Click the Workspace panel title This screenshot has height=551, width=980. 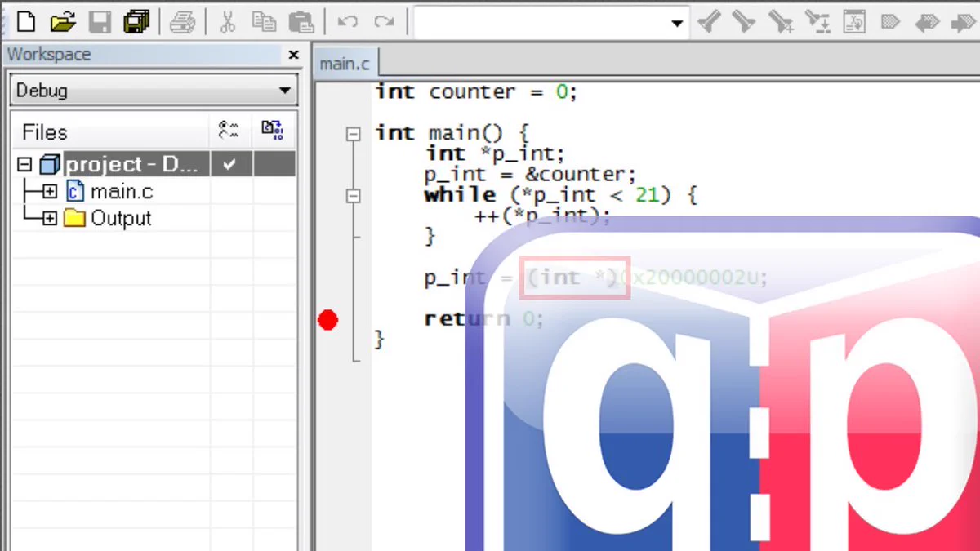click(x=49, y=55)
